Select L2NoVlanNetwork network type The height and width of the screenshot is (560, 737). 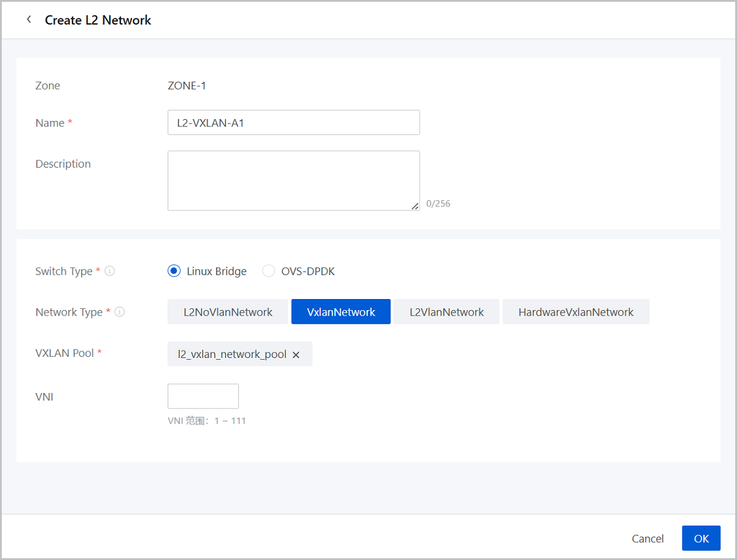[228, 312]
